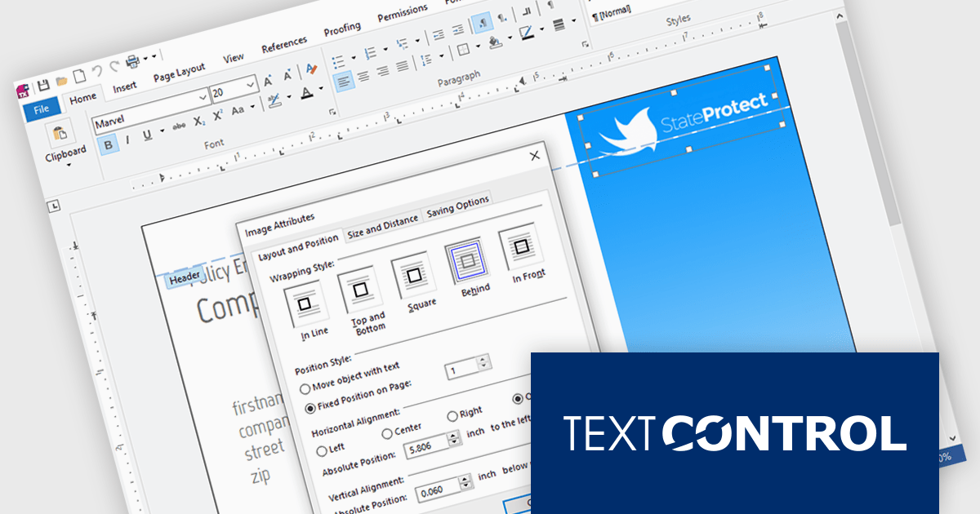Click the Grow Font icon
Viewport: 980px width, 514px height.
coord(268,81)
